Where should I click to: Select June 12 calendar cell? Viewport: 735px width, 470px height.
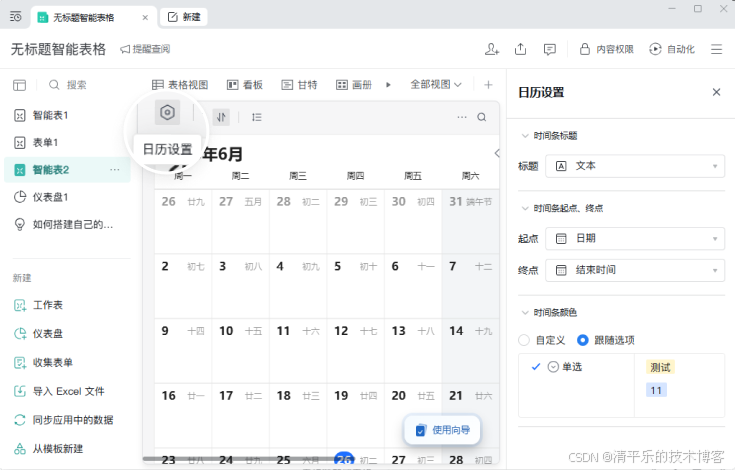[x=355, y=351]
